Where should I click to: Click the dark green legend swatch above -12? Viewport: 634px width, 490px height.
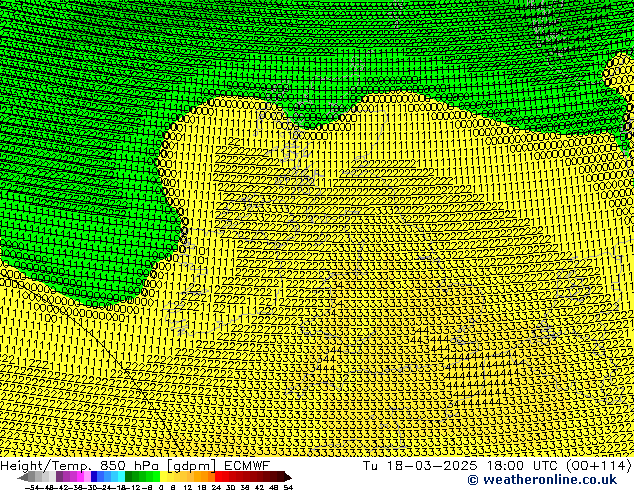pos(128,476)
